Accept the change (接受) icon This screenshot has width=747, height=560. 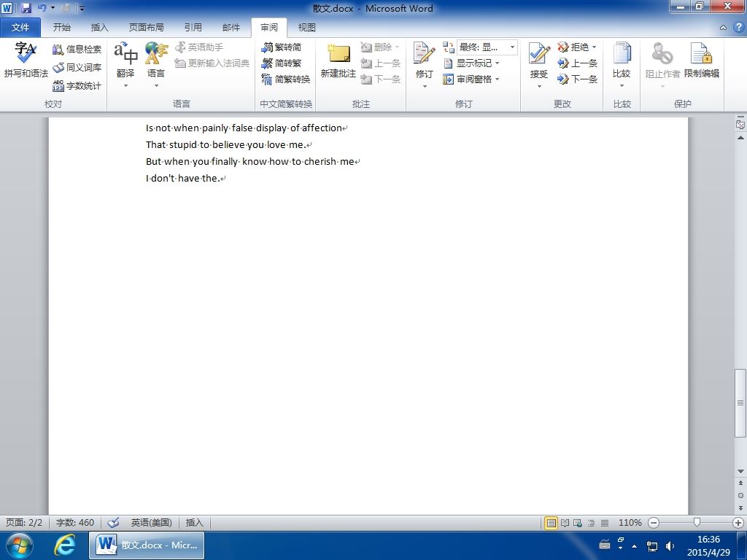[x=539, y=54]
